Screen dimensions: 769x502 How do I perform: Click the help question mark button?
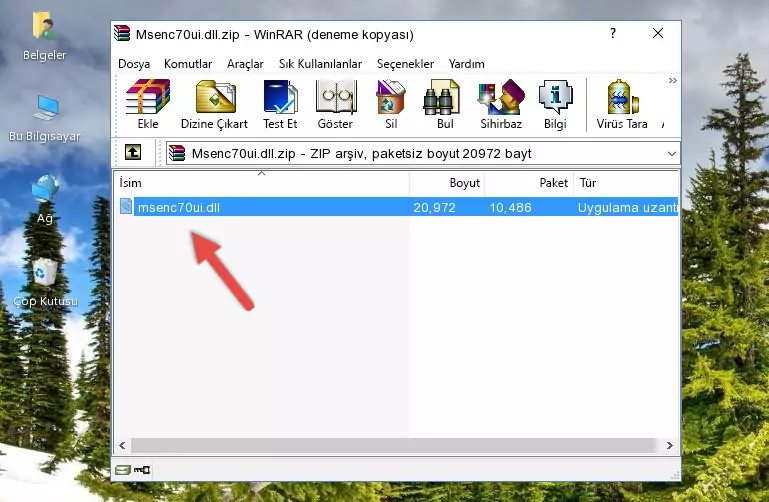pos(613,33)
